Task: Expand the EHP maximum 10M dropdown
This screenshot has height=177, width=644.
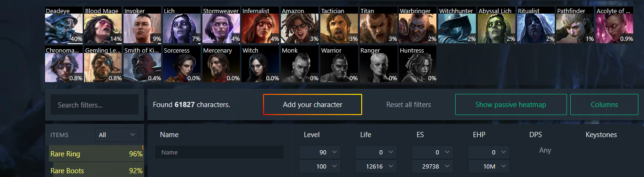Action: (489, 166)
